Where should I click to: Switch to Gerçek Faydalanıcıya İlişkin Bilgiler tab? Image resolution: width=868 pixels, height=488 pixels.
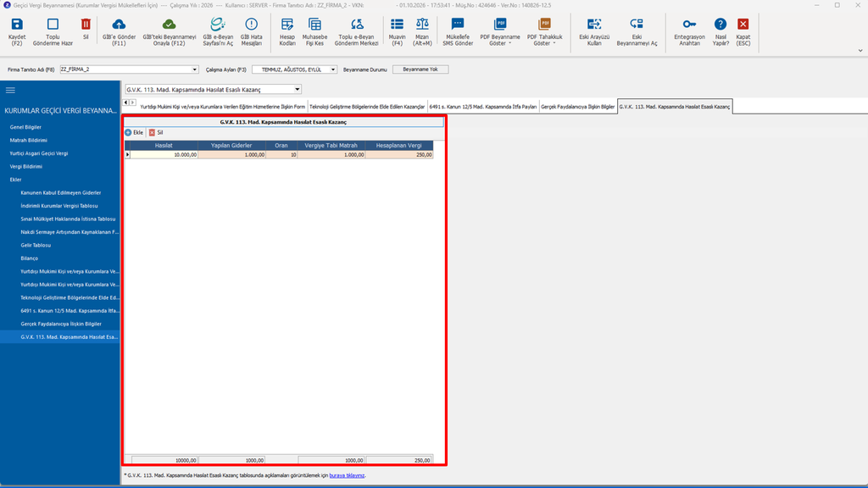(x=578, y=107)
